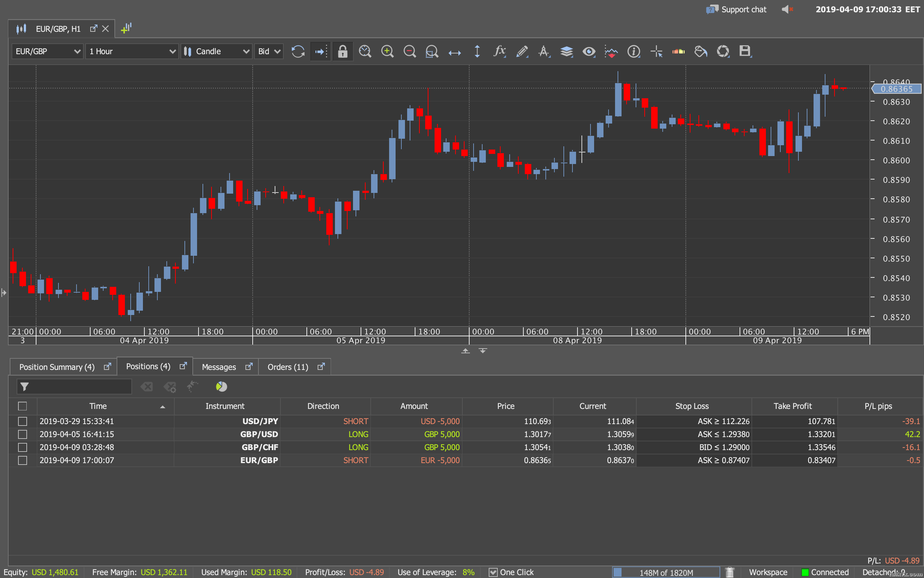This screenshot has width=924, height=578.
Task: Click the garbage collect trash icon
Action: tap(730, 572)
